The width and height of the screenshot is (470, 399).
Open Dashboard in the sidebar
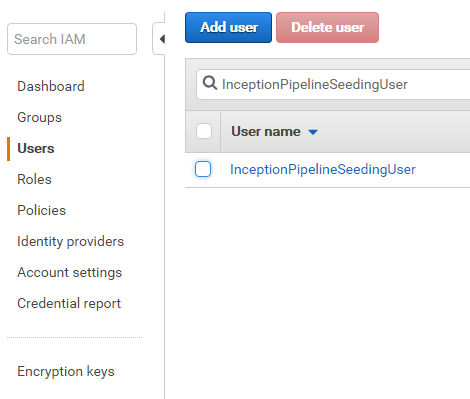click(51, 86)
